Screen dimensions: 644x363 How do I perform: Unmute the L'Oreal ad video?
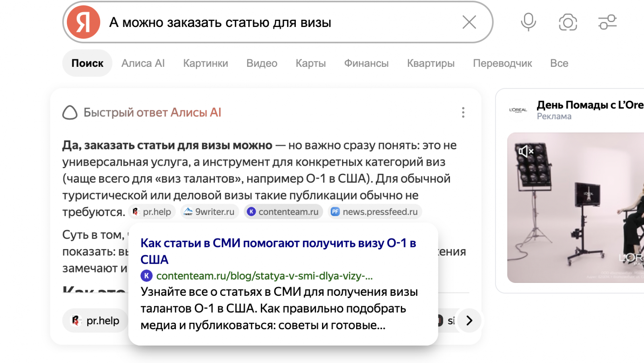coord(526,151)
